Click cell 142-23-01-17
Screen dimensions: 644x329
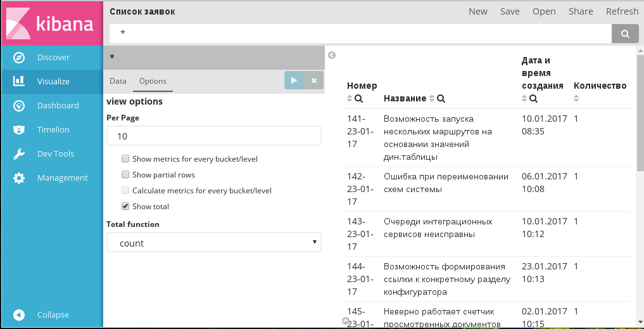(x=360, y=189)
